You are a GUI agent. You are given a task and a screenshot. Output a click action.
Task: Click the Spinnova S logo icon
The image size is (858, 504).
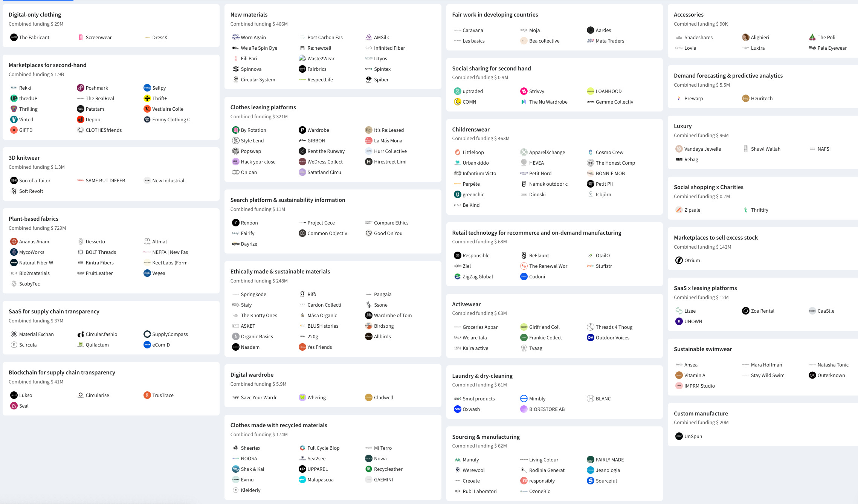point(236,69)
